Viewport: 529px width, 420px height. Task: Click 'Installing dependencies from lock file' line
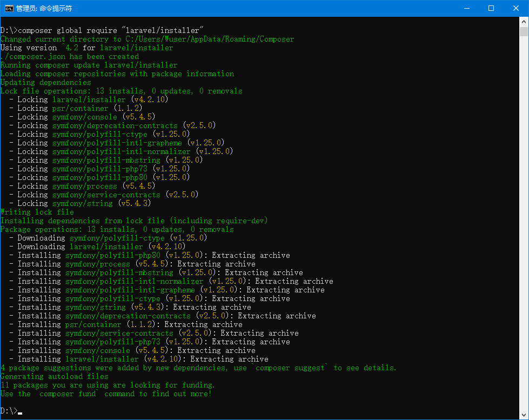point(134,221)
